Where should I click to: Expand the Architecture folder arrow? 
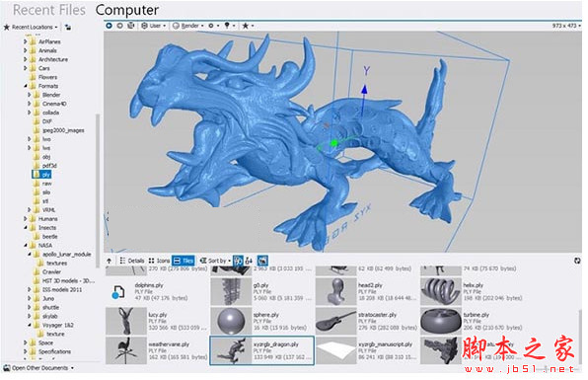pos(25,59)
